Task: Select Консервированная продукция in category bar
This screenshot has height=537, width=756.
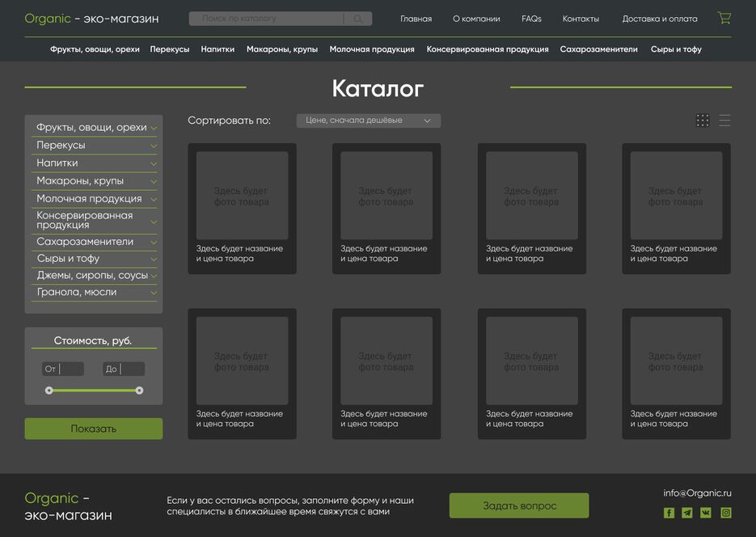Action: pyautogui.click(x=488, y=49)
